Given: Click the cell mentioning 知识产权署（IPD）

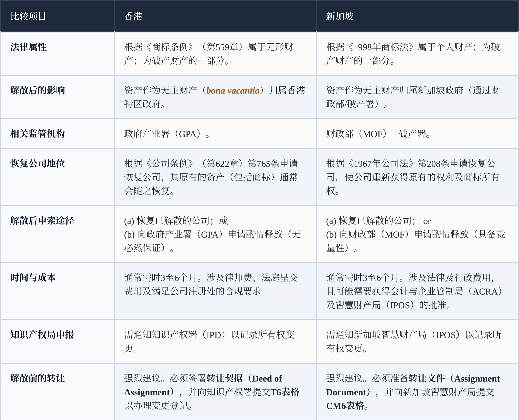Looking at the screenshot, I should pyautogui.click(x=215, y=341).
